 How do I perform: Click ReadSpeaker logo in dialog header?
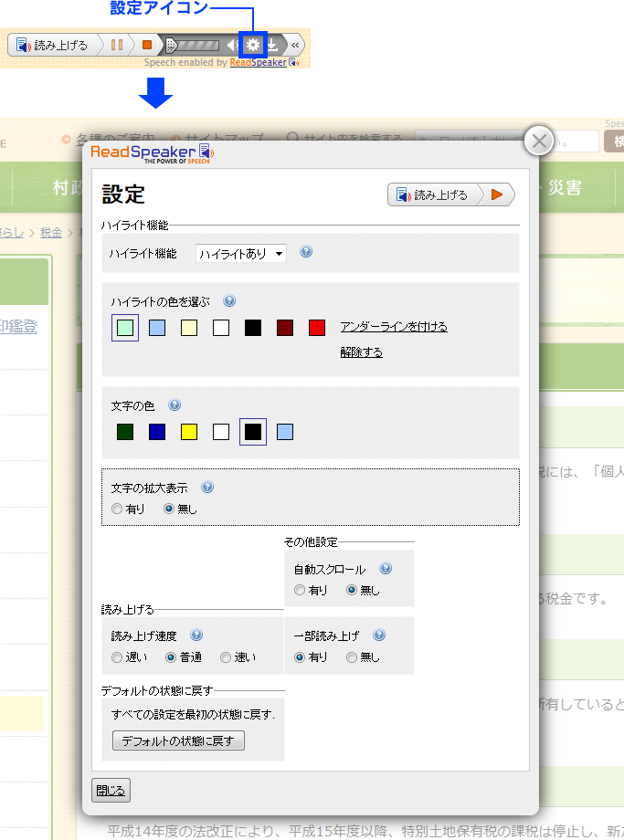153,153
